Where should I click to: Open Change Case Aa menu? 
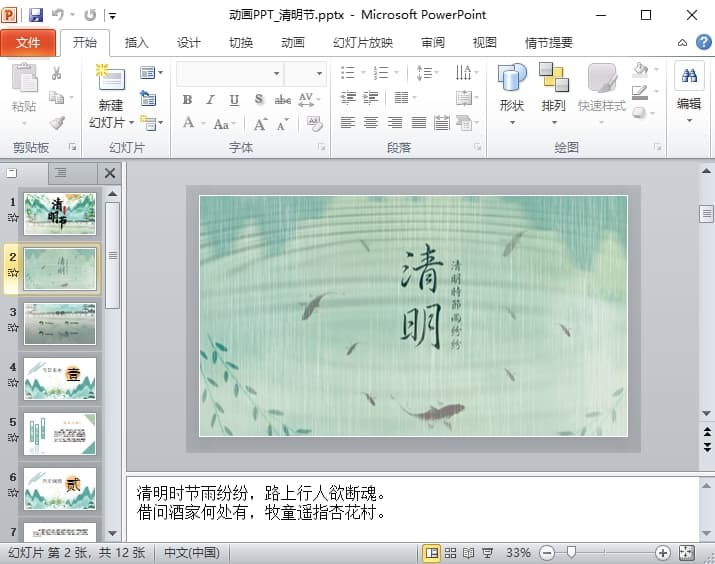[224, 124]
